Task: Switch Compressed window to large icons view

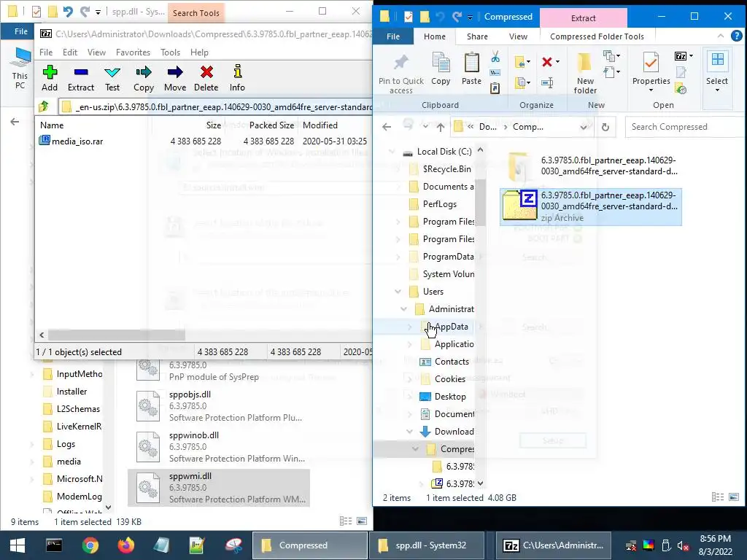Action: click(x=734, y=497)
